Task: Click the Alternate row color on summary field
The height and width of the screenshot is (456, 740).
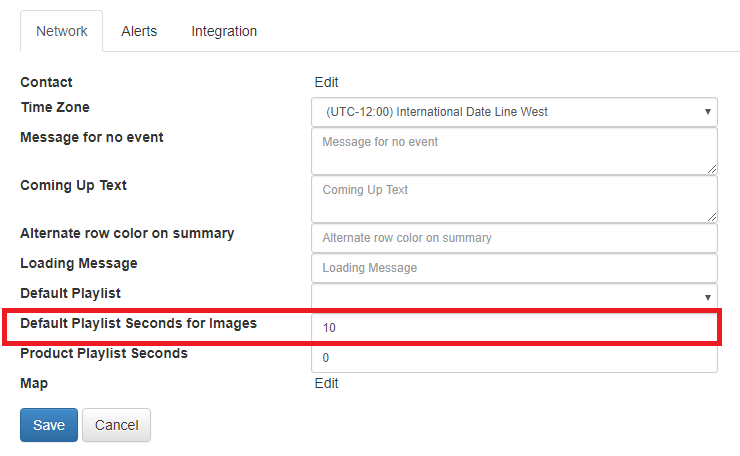Action: coord(514,238)
